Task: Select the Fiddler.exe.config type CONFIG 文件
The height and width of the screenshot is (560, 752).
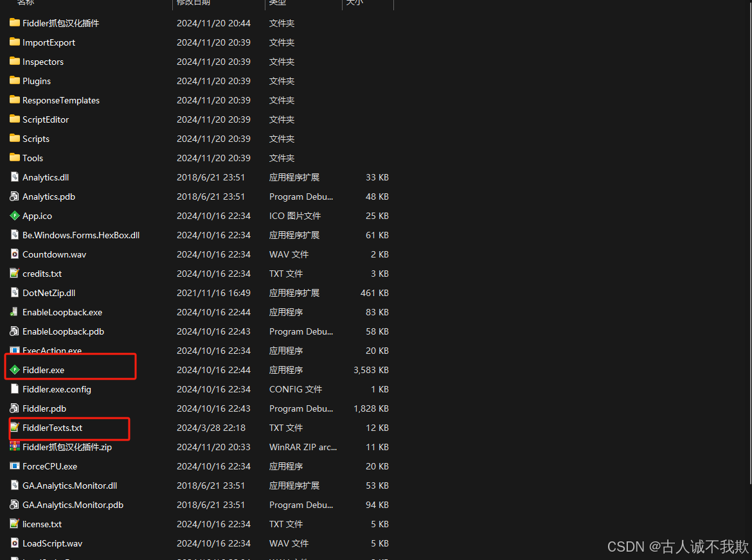Action: (x=296, y=389)
